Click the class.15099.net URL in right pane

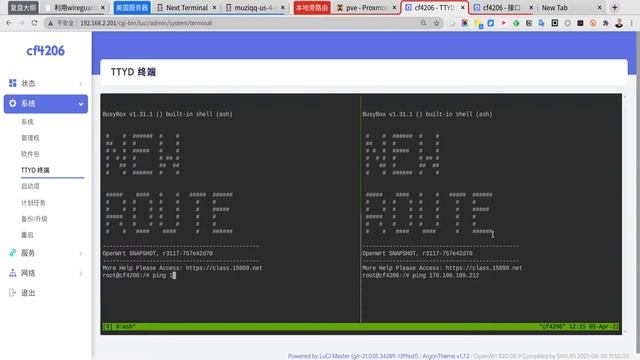484,268
